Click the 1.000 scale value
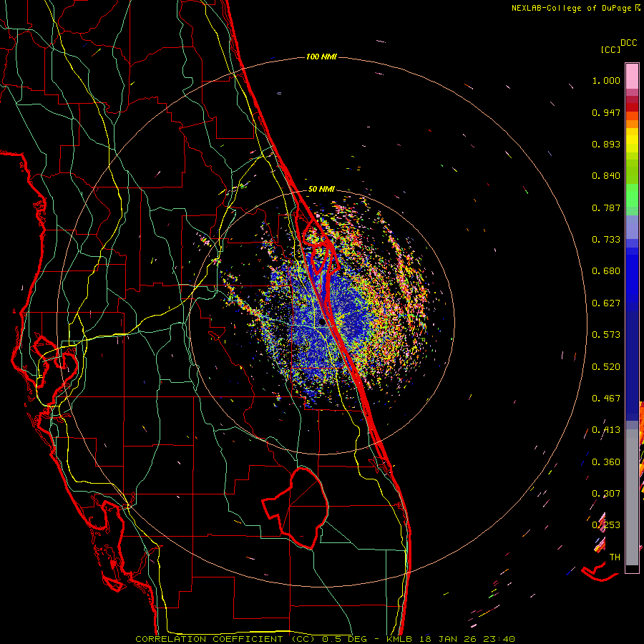This screenshot has width=644, height=644. [x=606, y=80]
